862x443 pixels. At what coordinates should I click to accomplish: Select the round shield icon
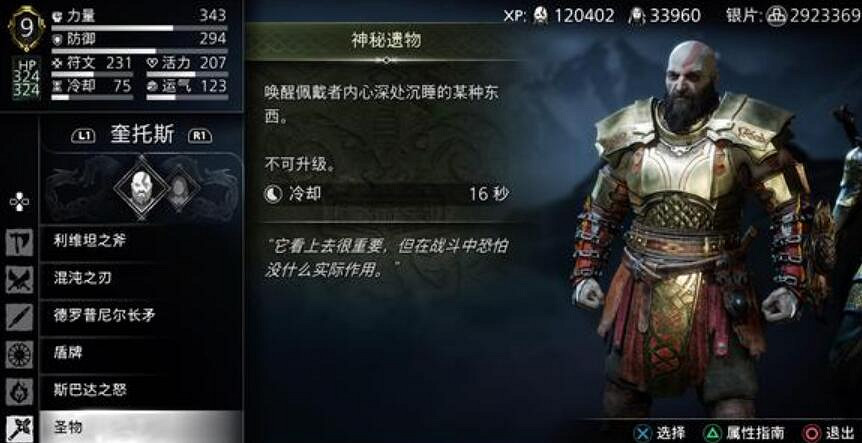click(20, 355)
